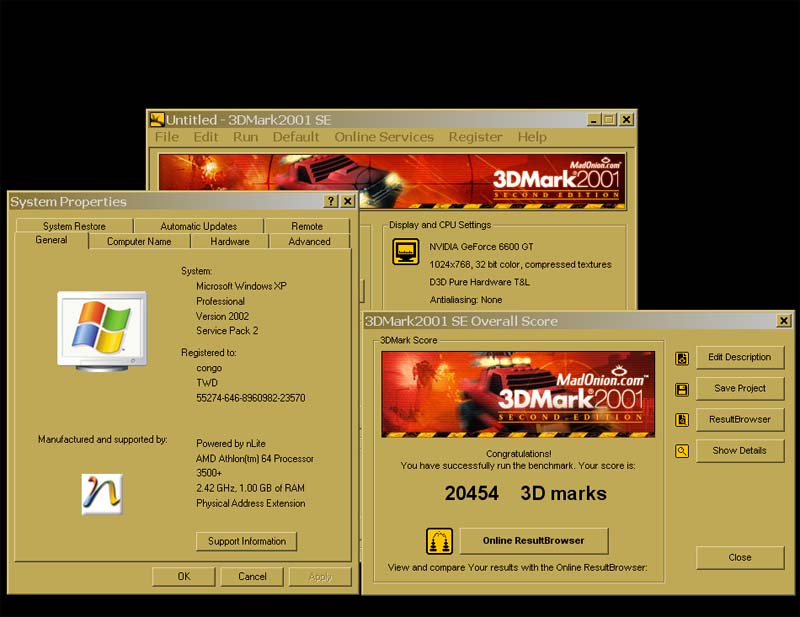Image resolution: width=800 pixels, height=617 pixels.
Task: Open the Edit menu in 3DMark2001 SE
Action: pos(206,137)
